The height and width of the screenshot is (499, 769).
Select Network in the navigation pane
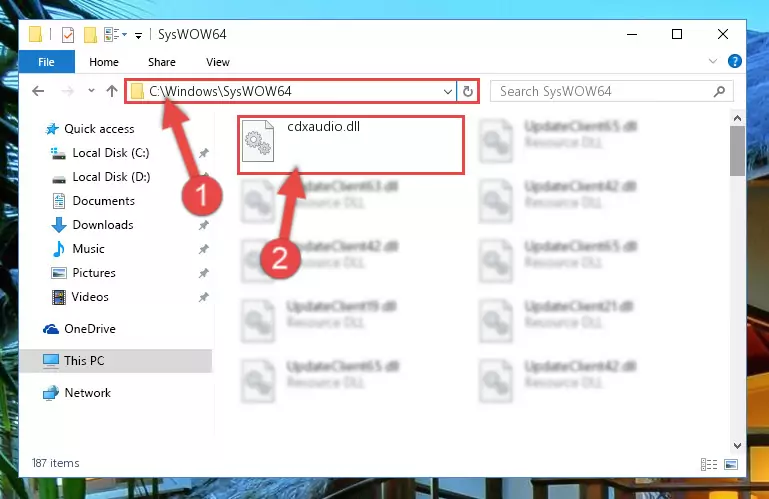point(88,393)
